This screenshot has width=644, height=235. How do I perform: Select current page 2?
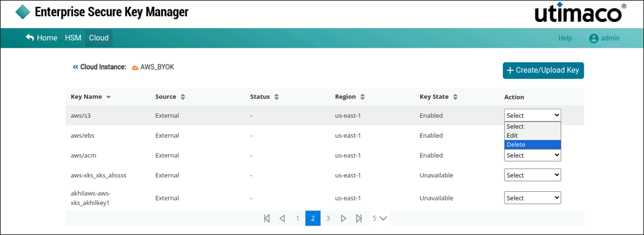[313, 218]
